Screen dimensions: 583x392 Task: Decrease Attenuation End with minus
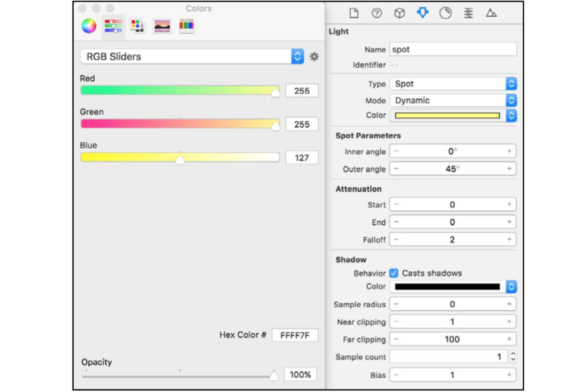tap(396, 222)
